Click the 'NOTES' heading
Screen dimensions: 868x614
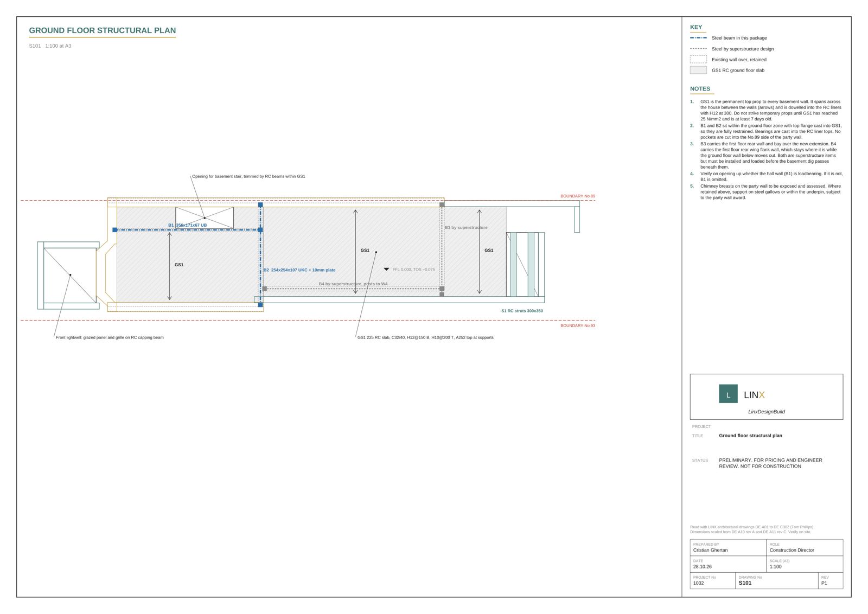[700, 89]
